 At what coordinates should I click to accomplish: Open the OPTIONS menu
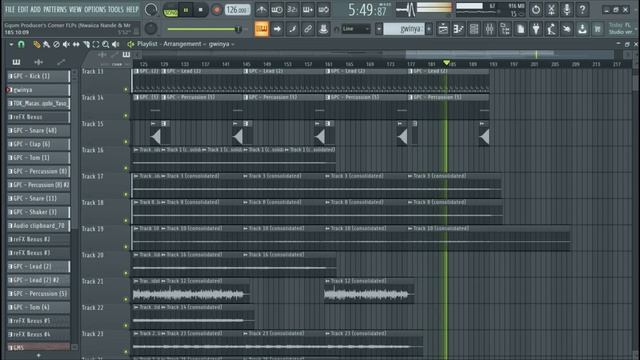tap(95, 9)
